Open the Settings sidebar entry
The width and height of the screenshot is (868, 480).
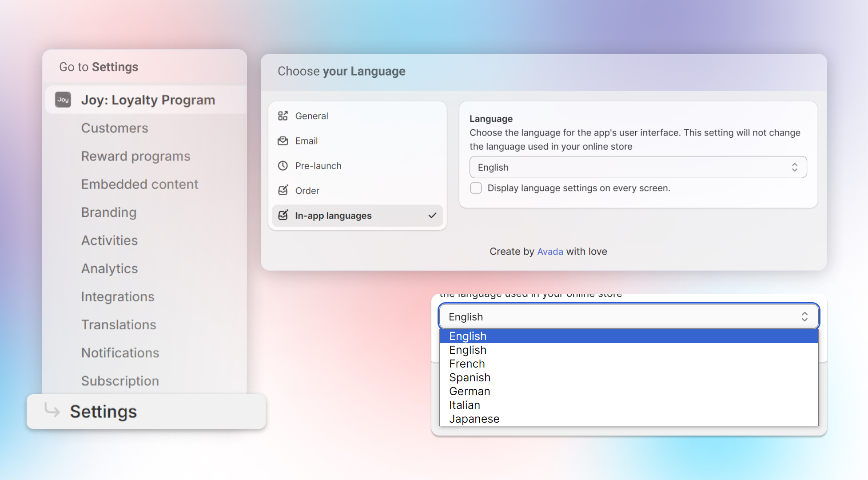104,412
